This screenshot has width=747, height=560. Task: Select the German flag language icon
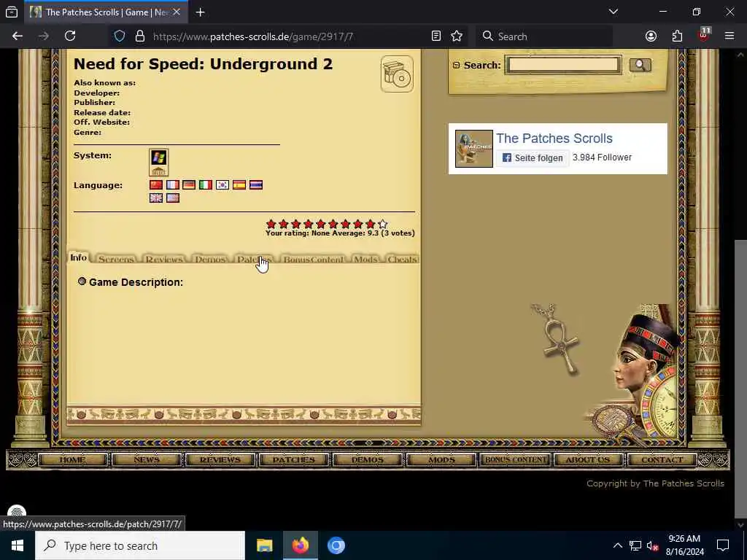(x=189, y=184)
